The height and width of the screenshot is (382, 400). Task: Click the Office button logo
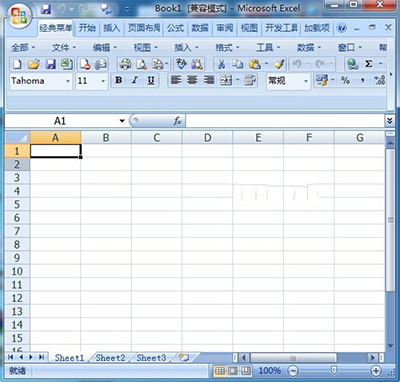click(19, 15)
